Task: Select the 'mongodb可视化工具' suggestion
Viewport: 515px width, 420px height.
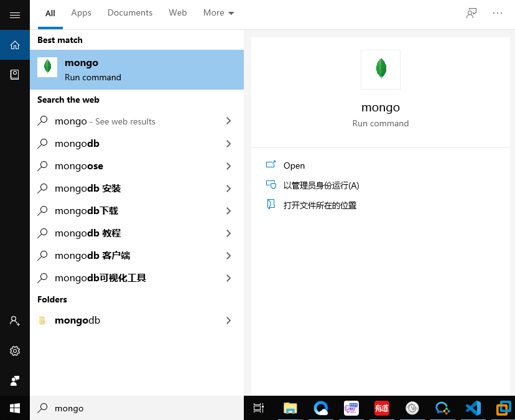Action: point(137,278)
